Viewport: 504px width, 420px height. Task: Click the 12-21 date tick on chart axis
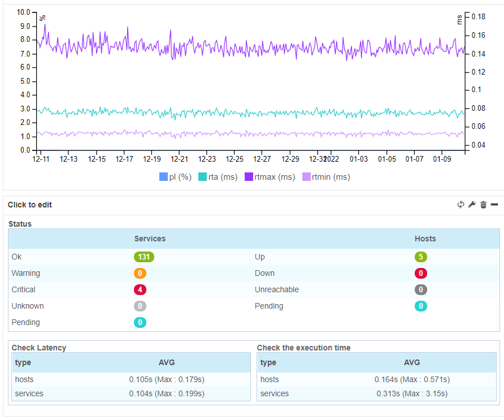[179, 159]
